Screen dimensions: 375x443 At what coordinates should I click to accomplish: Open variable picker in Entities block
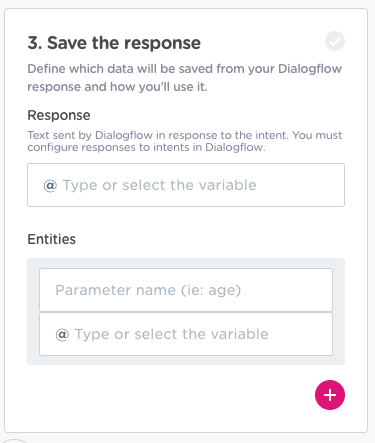(62, 334)
